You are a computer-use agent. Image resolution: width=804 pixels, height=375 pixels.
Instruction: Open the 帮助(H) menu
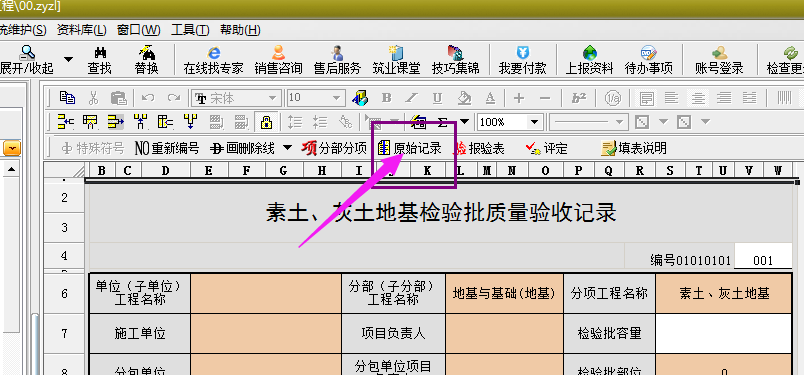(x=240, y=30)
